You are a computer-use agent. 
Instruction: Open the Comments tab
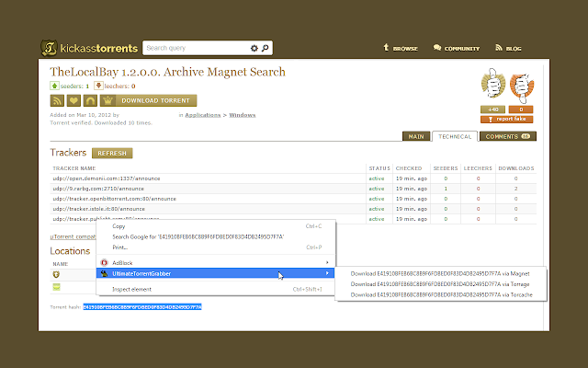[x=508, y=136]
